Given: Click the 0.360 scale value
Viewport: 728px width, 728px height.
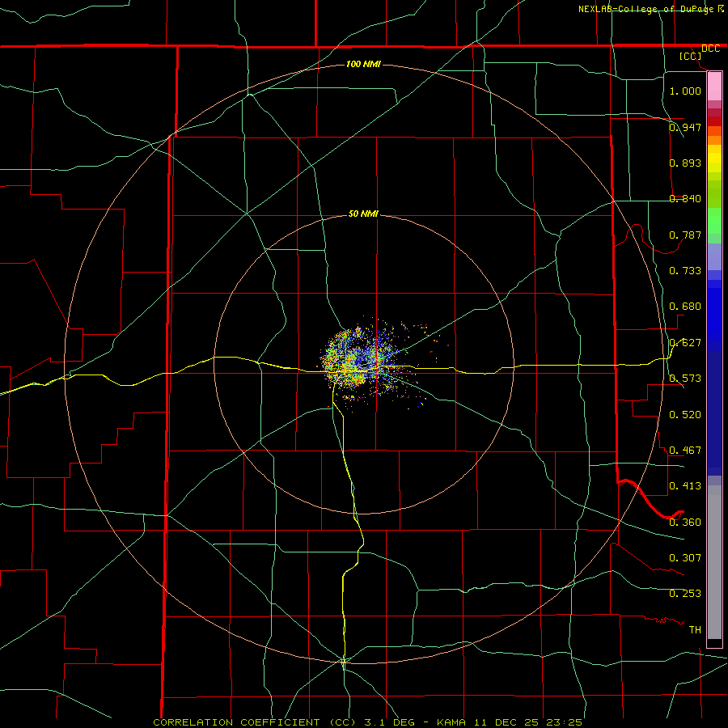Looking at the screenshot, I should [x=685, y=523].
